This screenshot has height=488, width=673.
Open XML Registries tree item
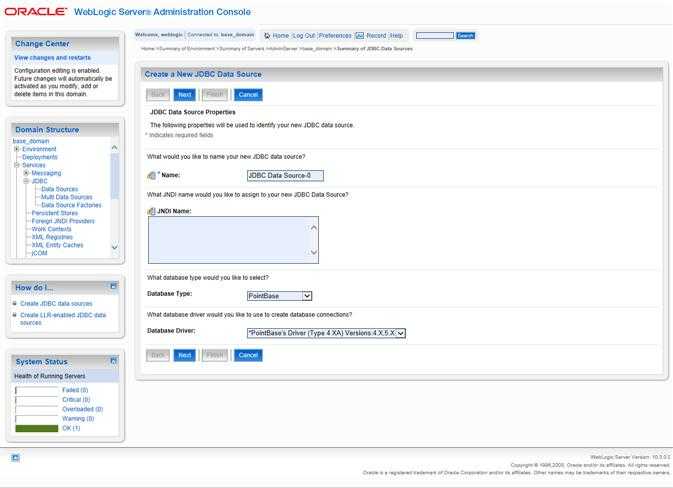click(52, 237)
